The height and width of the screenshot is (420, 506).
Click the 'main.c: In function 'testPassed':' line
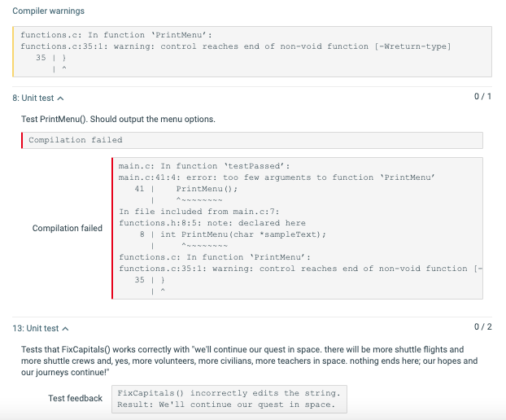[x=204, y=166]
